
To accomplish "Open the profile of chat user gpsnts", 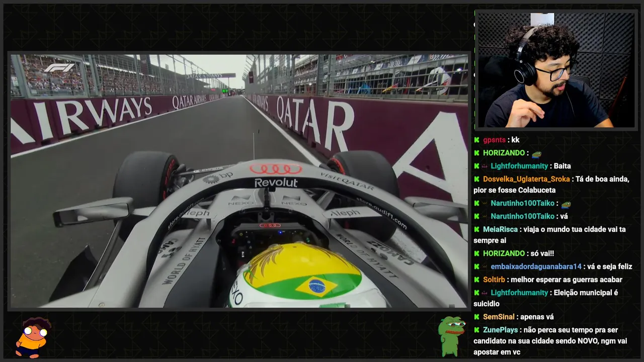I will pos(494,140).
